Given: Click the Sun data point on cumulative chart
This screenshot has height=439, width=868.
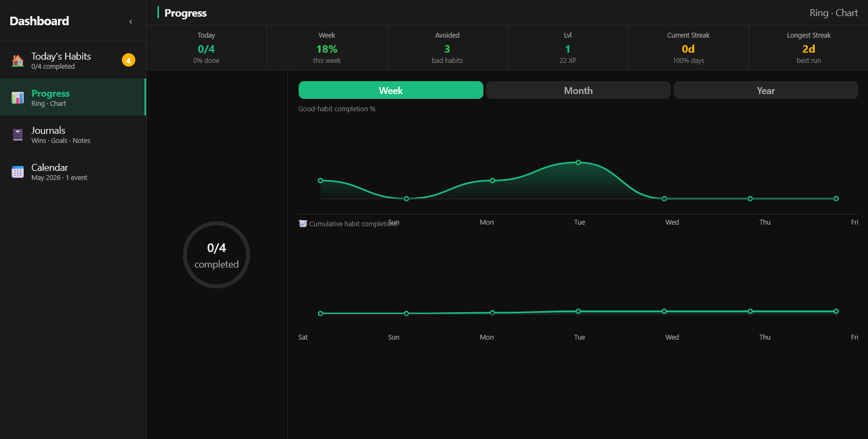Looking at the screenshot, I should point(407,313).
